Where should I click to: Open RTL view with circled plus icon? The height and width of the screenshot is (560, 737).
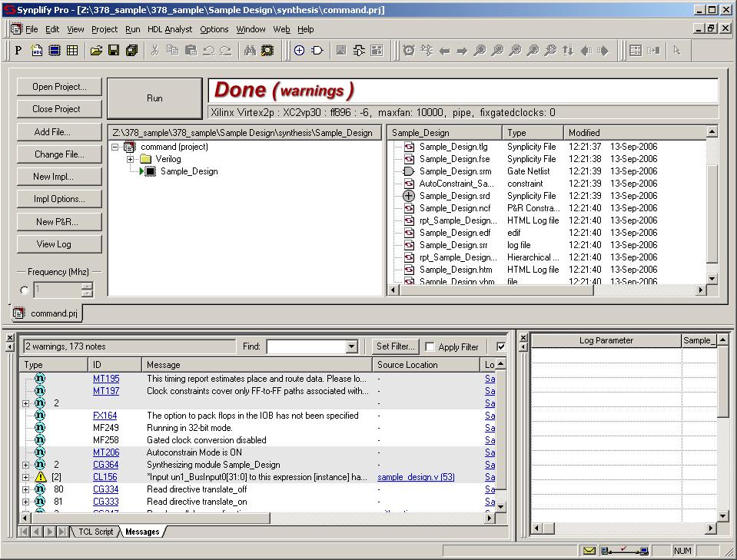pos(299,50)
